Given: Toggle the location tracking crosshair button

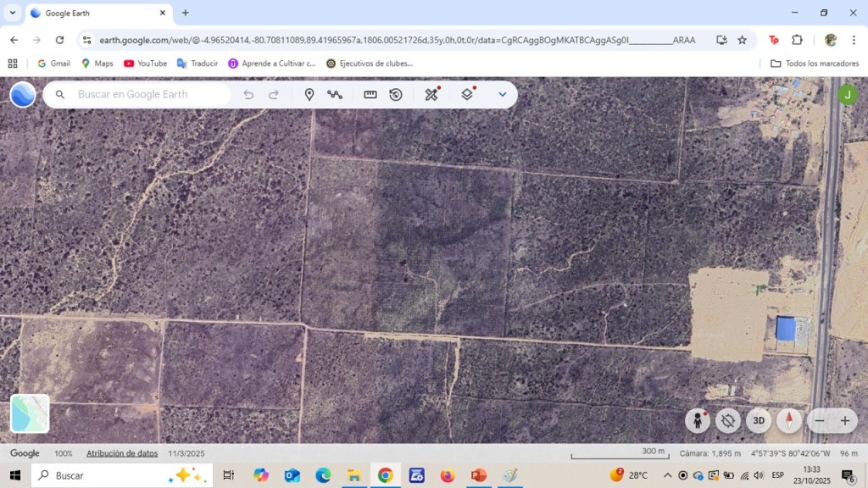Looking at the screenshot, I should tap(728, 420).
